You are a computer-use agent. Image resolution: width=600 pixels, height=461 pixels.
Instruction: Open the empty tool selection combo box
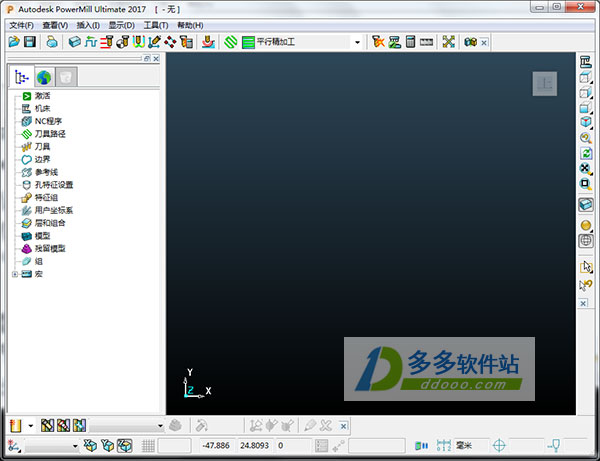127,425
